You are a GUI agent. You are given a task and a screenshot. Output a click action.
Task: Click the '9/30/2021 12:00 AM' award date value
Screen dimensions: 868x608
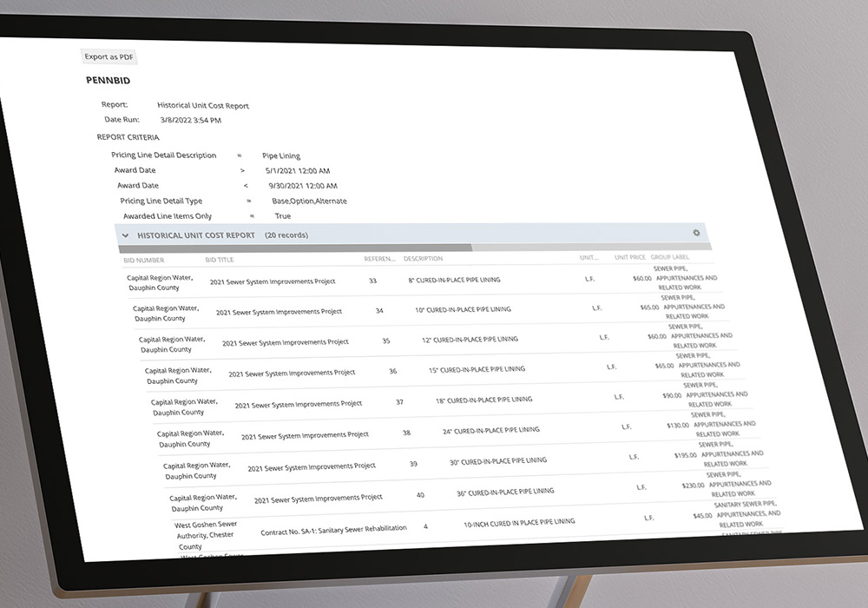click(303, 186)
